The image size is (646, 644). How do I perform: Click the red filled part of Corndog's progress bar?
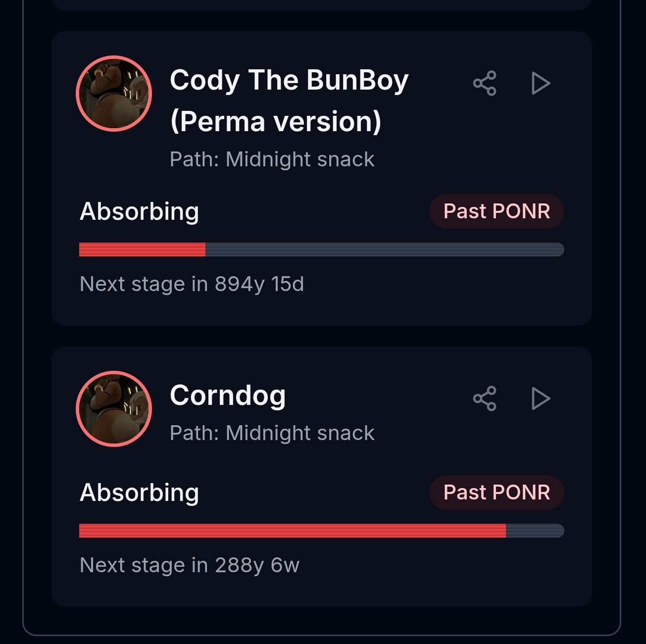[292, 531]
